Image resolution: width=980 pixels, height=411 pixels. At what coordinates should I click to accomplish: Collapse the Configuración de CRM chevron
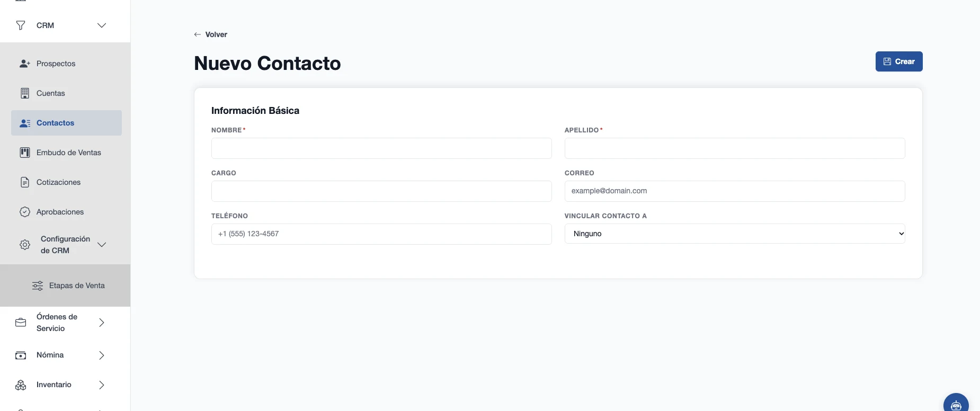(x=102, y=245)
